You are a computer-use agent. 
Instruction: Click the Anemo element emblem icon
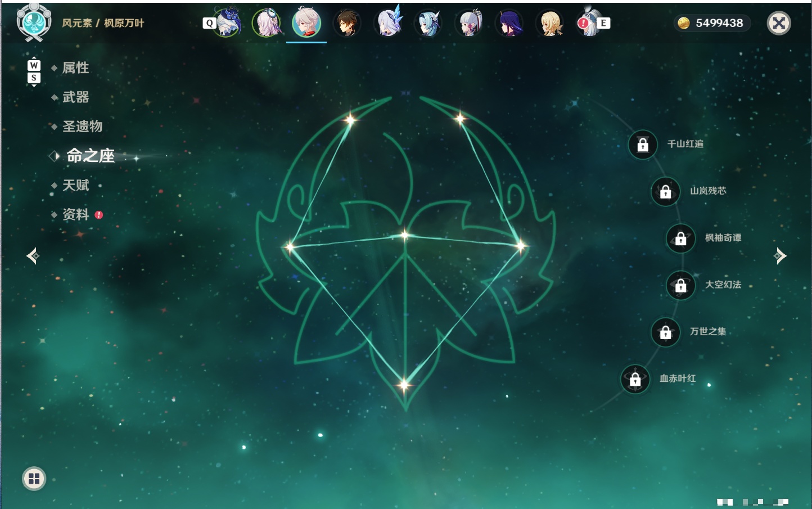click(34, 22)
